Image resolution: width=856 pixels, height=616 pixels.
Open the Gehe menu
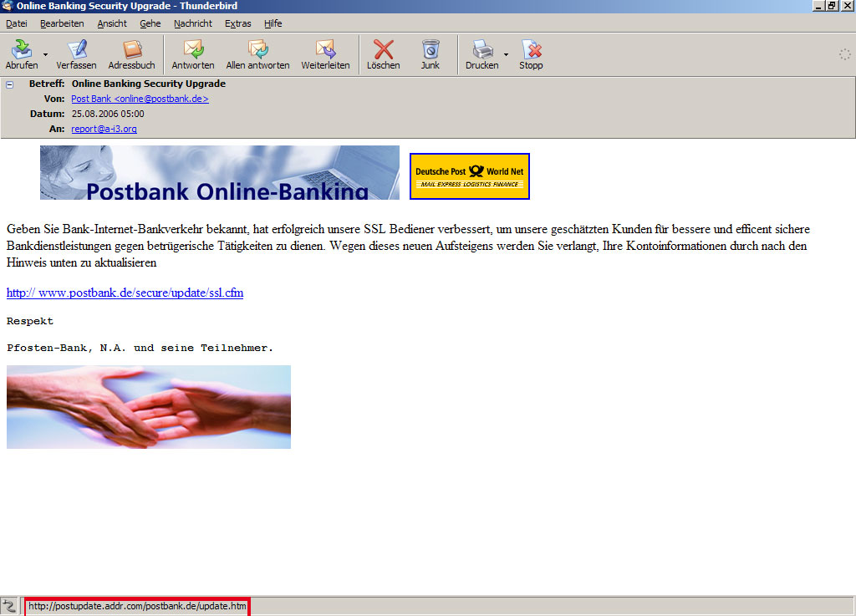pyautogui.click(x=150, y=23)
